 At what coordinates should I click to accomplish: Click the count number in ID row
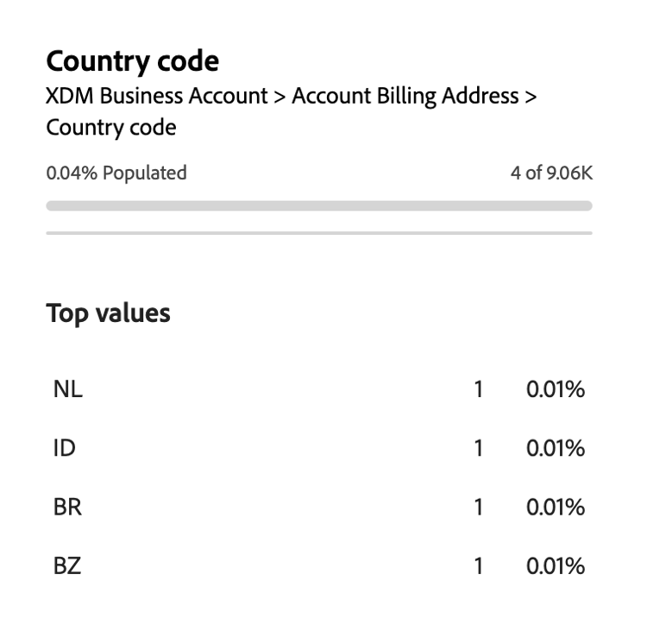click(x=478, y=448)
